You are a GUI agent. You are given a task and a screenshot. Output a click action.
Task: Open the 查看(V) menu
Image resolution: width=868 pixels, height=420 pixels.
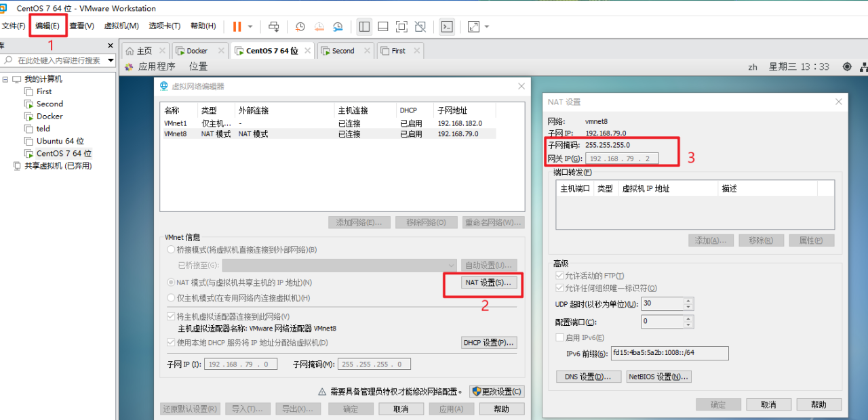81,26
